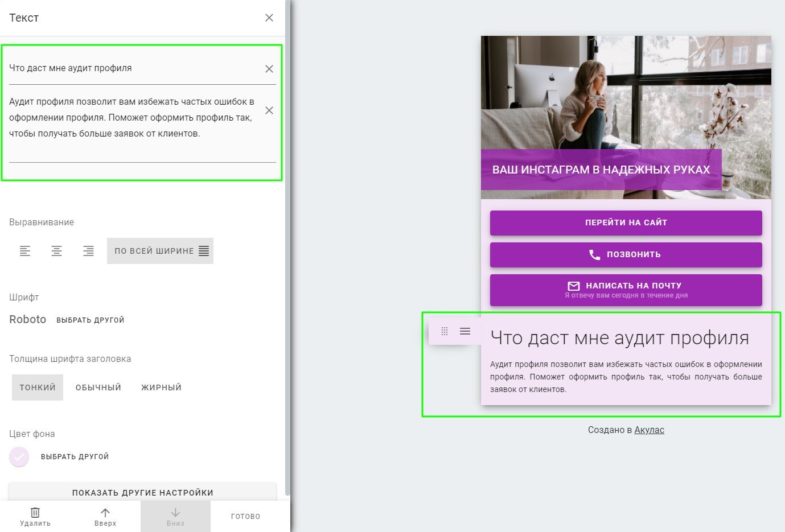Click the ГОТОВО button
Viewport: 785px width, 532px height.
246,516
